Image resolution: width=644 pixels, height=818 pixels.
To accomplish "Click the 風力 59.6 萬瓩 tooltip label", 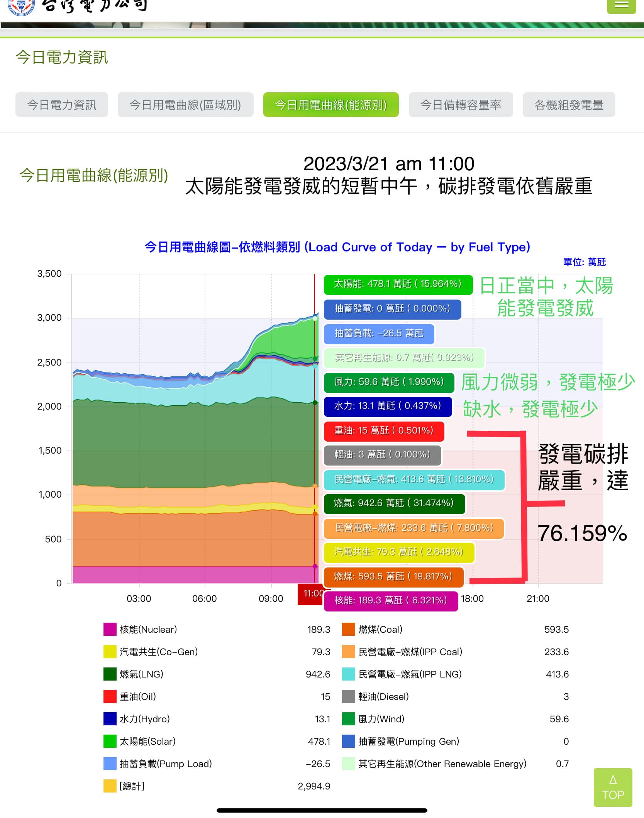I will 389,382.
